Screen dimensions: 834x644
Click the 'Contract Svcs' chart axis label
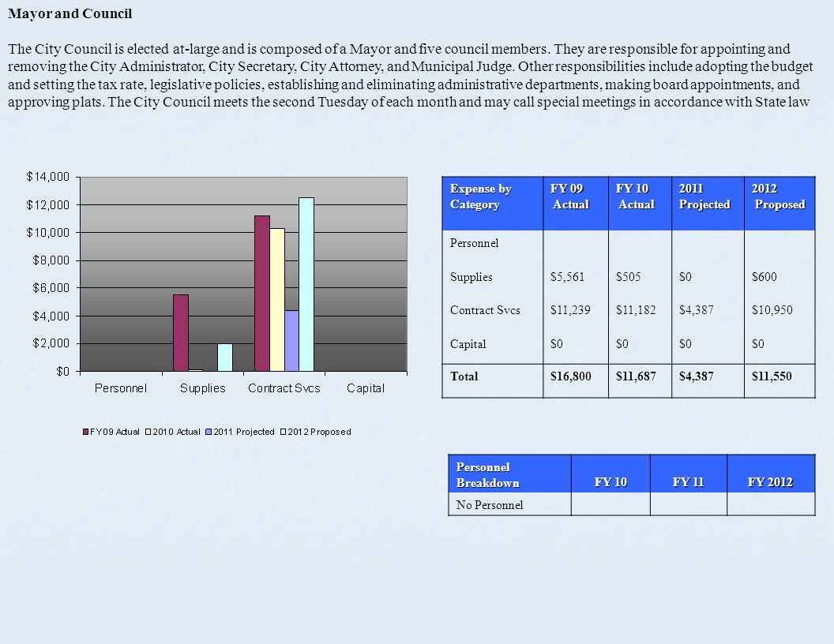(x=284, y=388)
